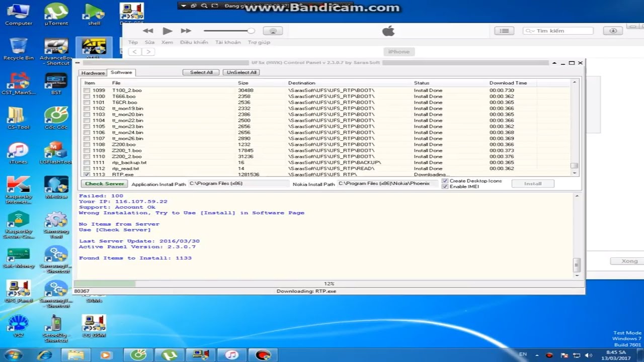Open the iTunes desktop shortcut
The height and width of the screenshot is (362, 644).
[19, 153]
